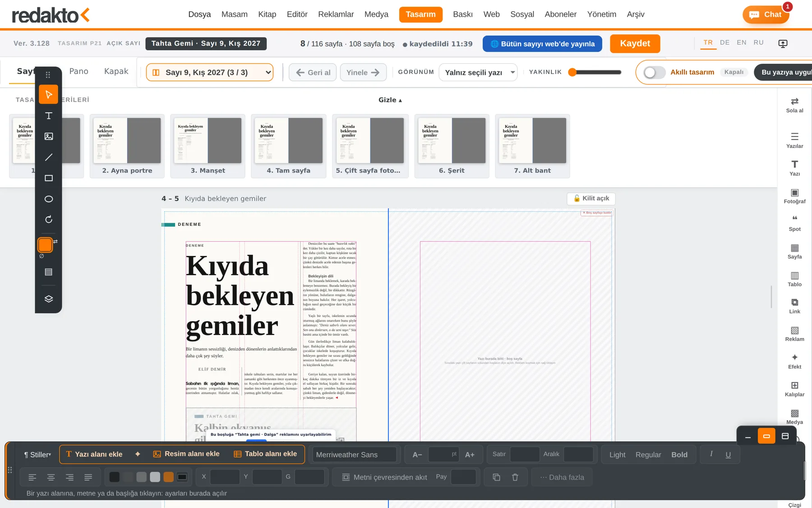Open the layers icon in floating toolbar
The image size is (812, 508).
coord(48,299)
